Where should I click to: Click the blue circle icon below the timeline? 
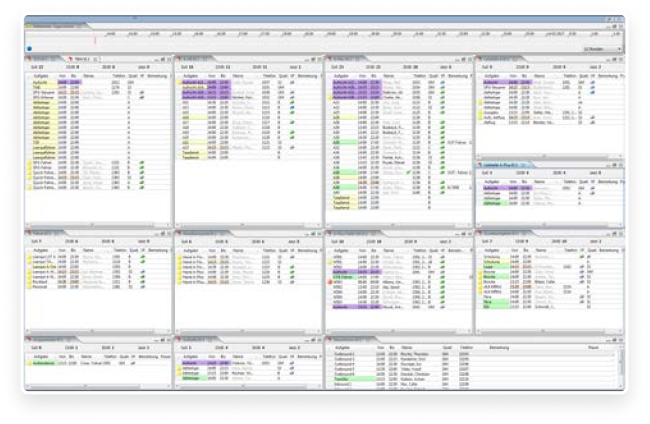click(29, 49)
